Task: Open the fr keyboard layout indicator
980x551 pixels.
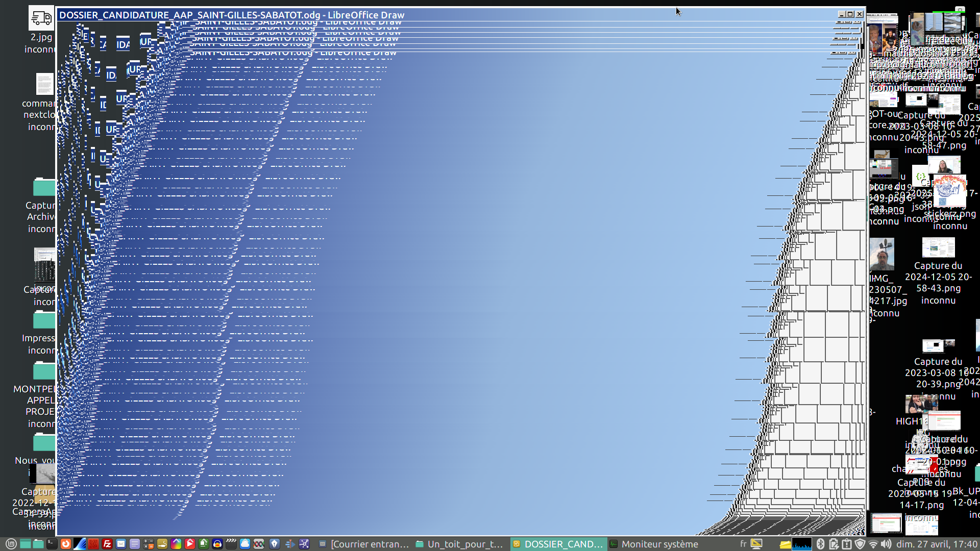Action: (x=743, y=544)
